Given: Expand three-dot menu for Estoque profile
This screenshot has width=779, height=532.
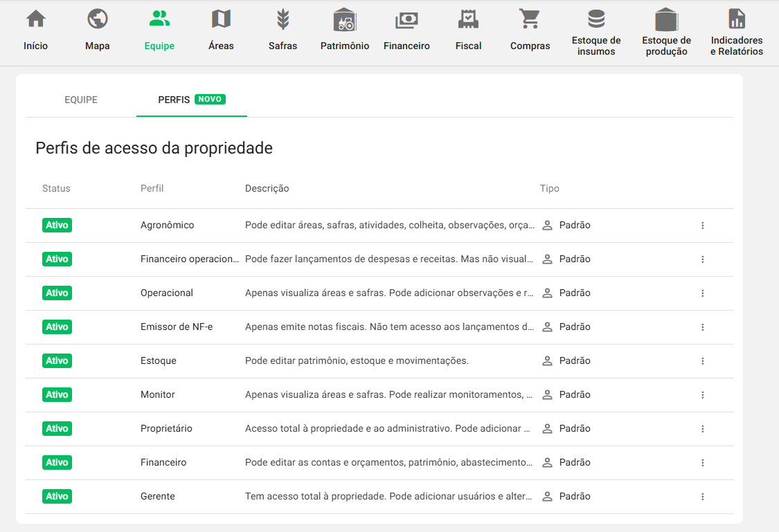Looking at the screenshot, I should coord(702,361).
